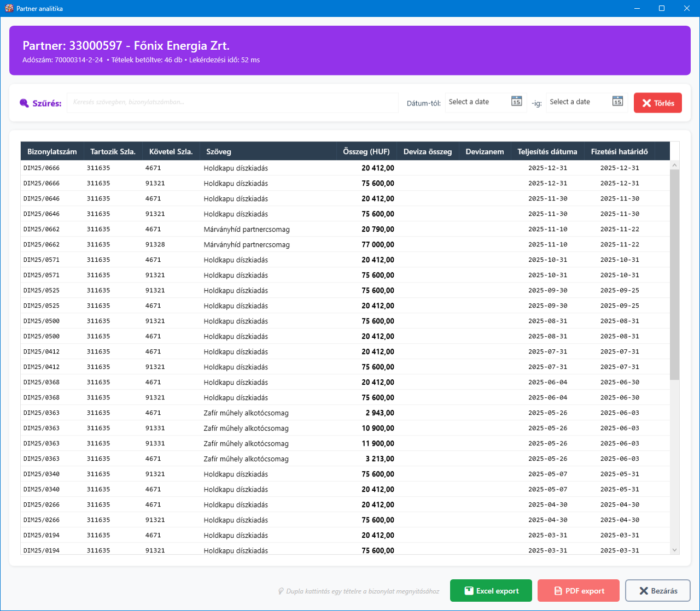700x611 pixels.
Task: Close the dialog with Bezárás button
Action: pyautogui.click(x=657, y=590)
